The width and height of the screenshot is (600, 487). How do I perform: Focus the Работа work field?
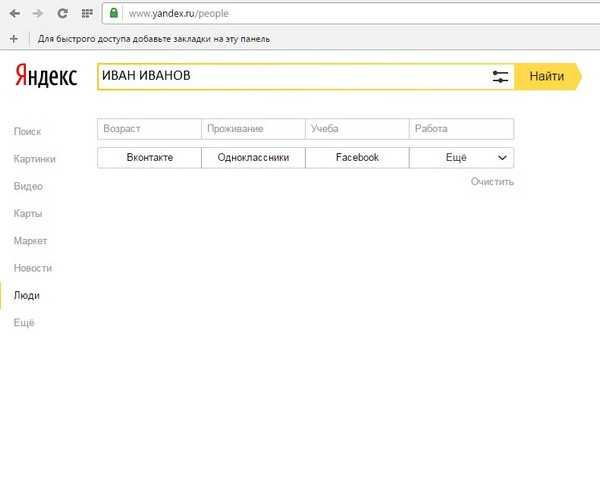click(x=461, y=129)
